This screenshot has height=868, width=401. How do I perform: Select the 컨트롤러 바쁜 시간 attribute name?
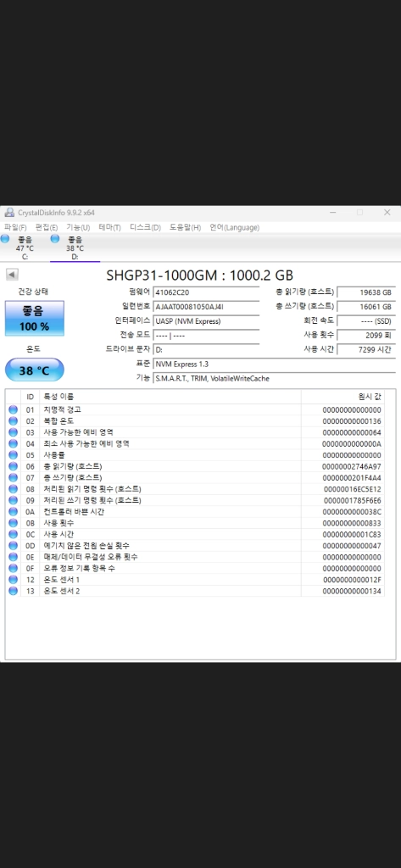74,512
